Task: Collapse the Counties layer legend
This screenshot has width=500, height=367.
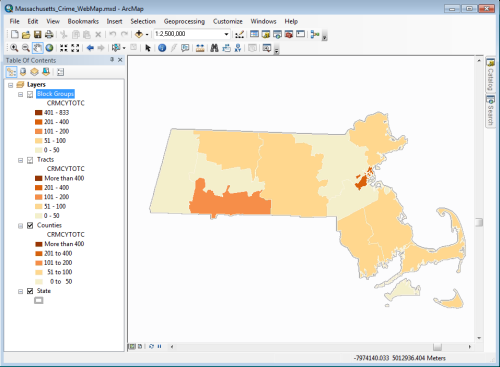Action: [20, 226]
